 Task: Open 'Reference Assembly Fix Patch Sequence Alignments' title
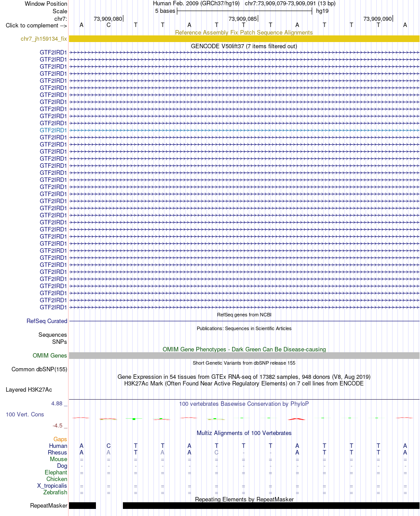pyautogui.click(x=244, y=33)
